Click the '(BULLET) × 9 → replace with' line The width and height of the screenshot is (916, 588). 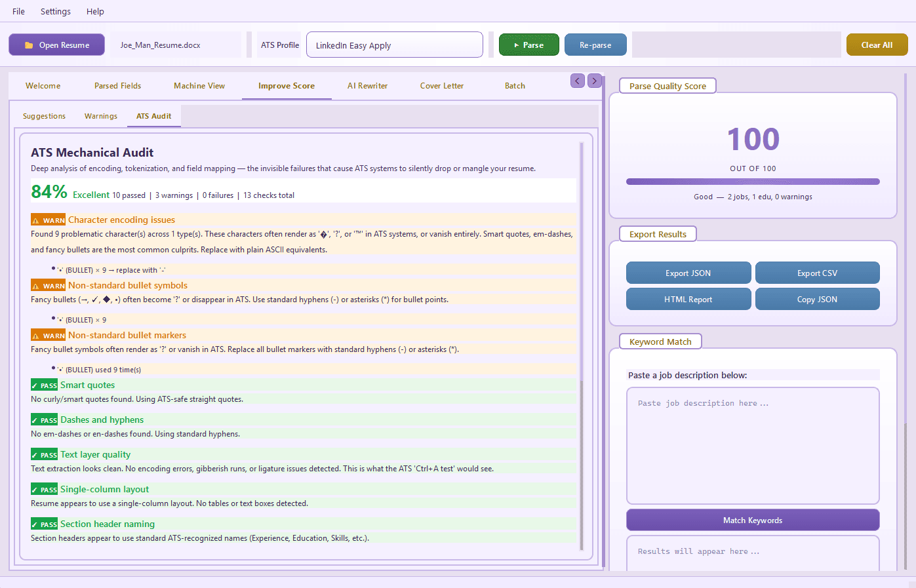tap(111, 270)
